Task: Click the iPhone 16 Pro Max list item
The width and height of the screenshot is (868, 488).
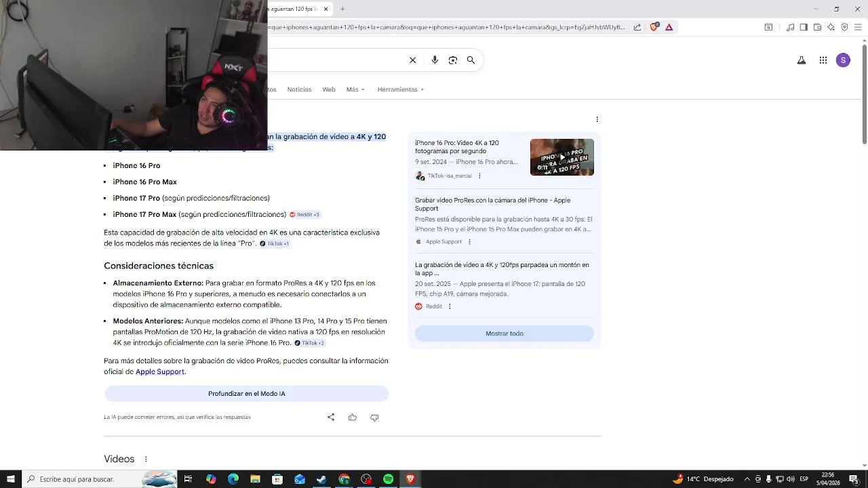Action: tap(145, 182)
